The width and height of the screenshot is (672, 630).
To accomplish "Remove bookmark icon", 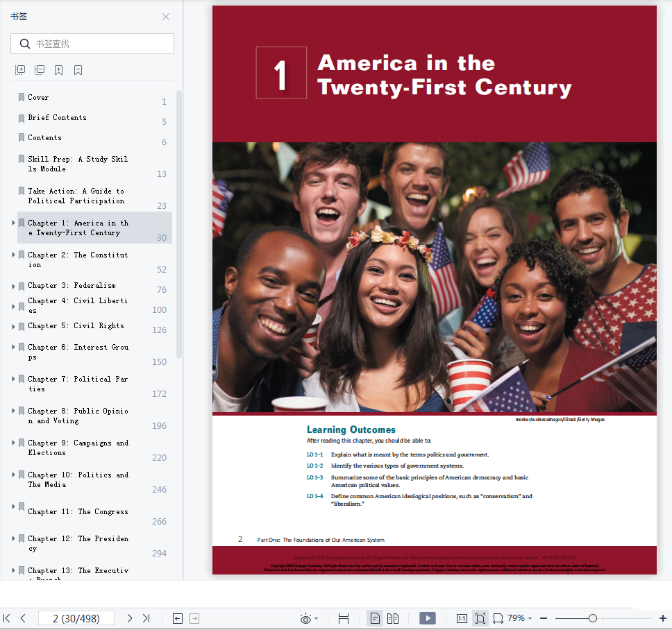I will [78, 70].
